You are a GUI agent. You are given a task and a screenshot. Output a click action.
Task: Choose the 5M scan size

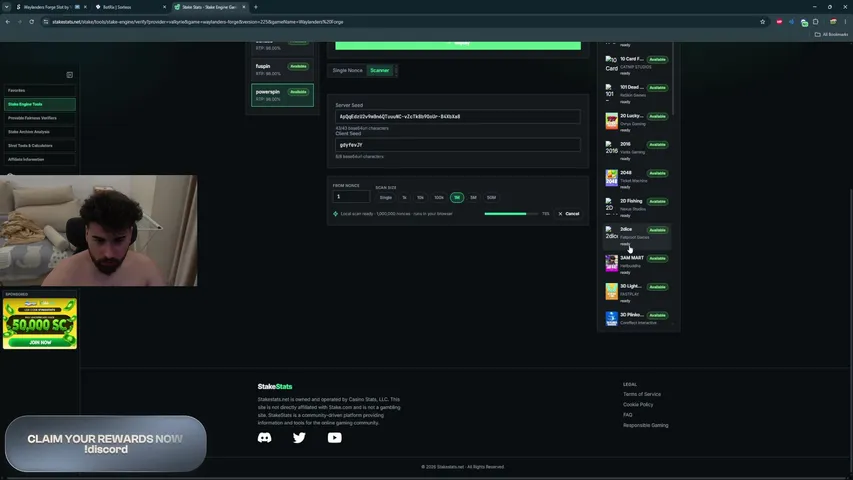(x=473, y=198)
